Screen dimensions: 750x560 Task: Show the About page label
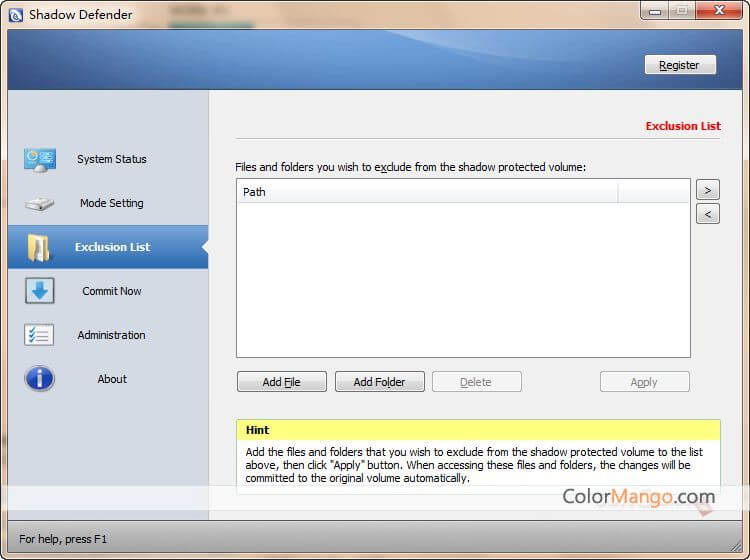[x=112, y=379]
